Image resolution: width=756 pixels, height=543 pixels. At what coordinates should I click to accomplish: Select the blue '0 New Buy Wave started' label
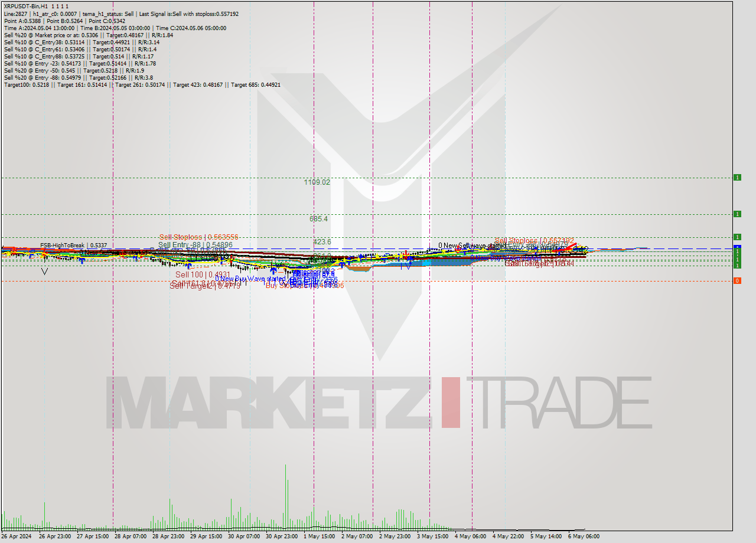(x=250, y=279)
